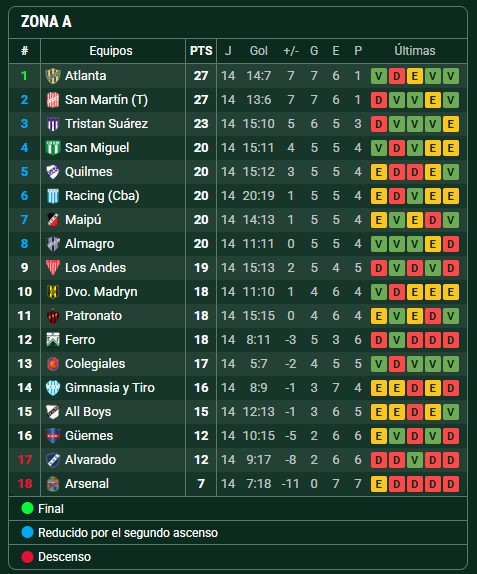This screenshot has width=477, height=574.
Task: Click the blue Reducido legend dot
Action: pos(27,533)
